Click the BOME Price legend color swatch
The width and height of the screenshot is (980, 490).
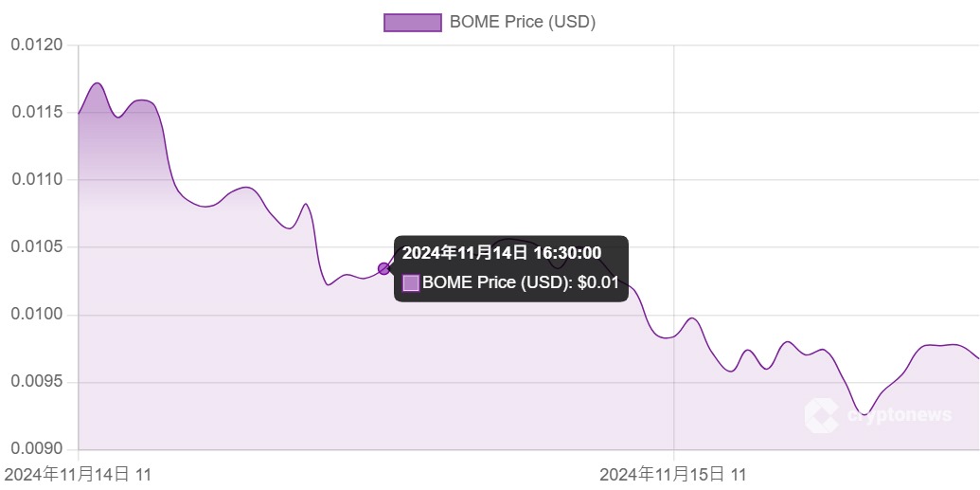tap(413, 22)
